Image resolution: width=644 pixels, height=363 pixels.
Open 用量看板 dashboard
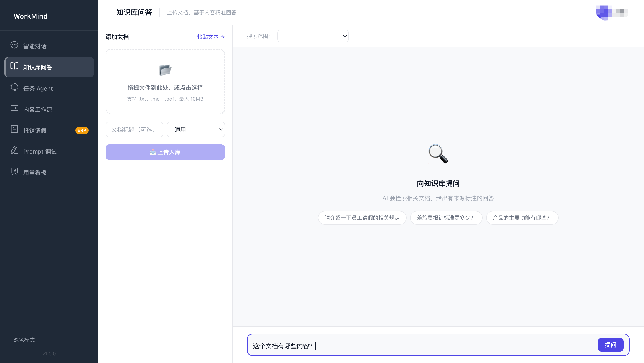[49, 172]
